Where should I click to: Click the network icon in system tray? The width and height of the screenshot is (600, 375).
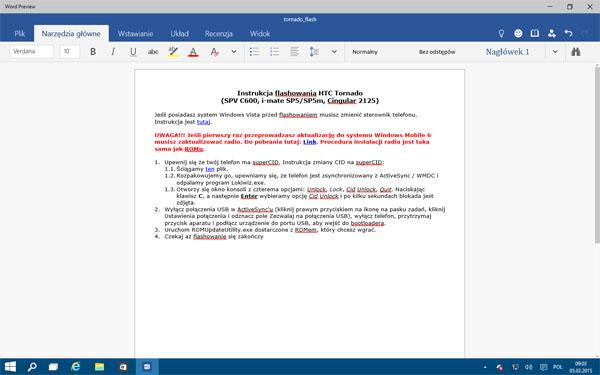pyautogui.click(x=515, y=367)
